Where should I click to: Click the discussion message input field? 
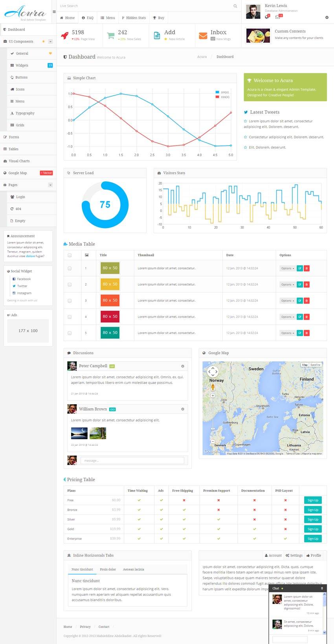click(x=132, y=460)
